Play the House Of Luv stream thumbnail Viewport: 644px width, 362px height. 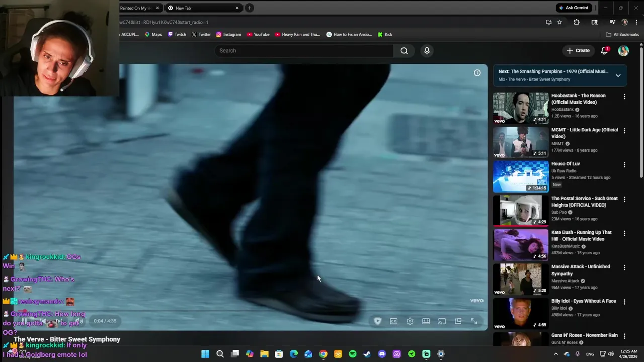point(521,176)
